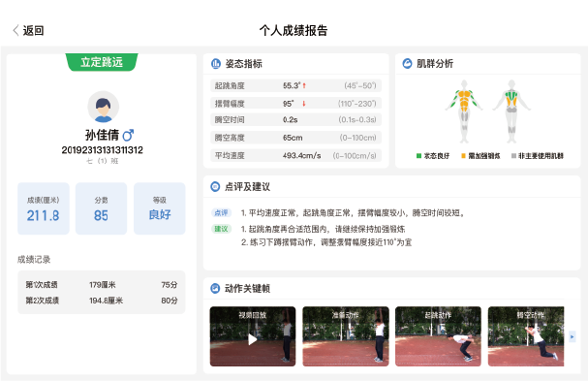This screenshot has height=381, width=588.
Task: Click the 点评 tag label
Action: coord(221,213)
